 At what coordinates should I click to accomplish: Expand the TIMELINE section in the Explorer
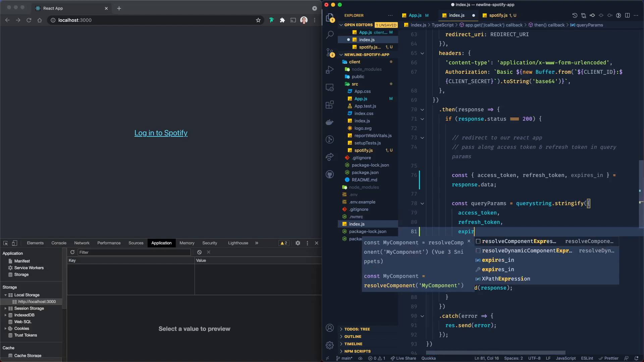(354, 344)
